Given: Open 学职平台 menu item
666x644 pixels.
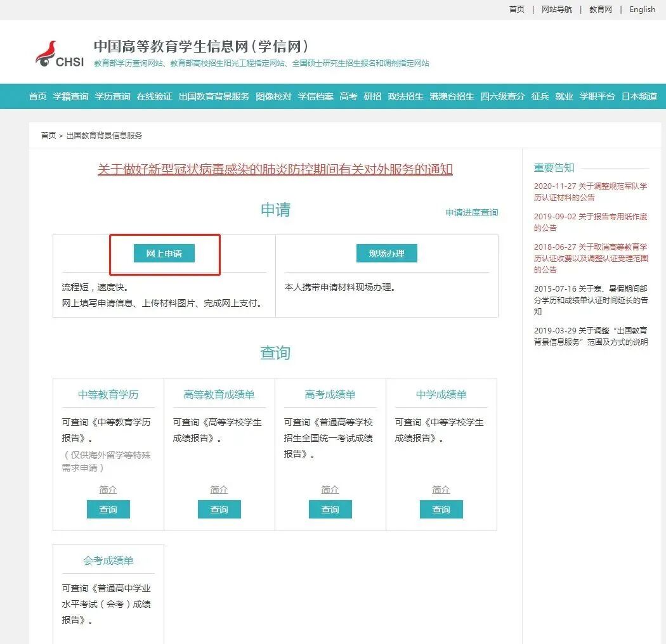Looking at the screenshot, I should pos(597,96).
